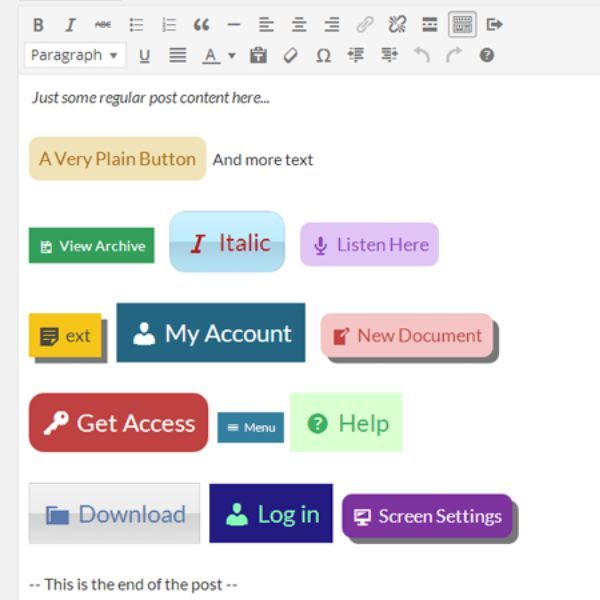Click the small Menu button
The height and width of the screenshot is (600, 600).
click(251, 427)
